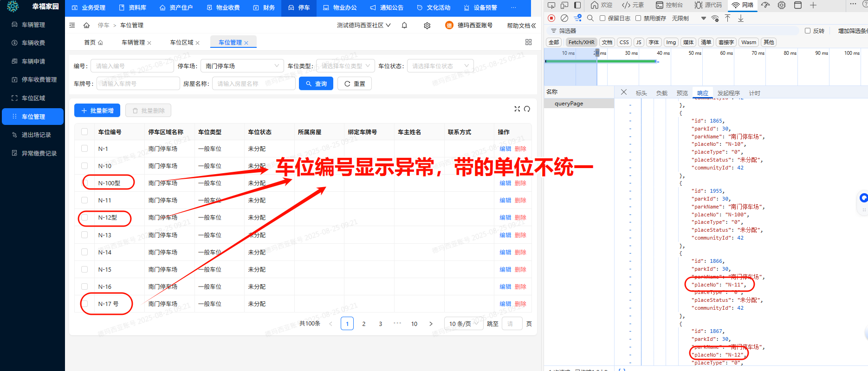Open the 物业收费 top menu
Image resolution: width=868 pixels, height=371 pixels.
(223, 8)
